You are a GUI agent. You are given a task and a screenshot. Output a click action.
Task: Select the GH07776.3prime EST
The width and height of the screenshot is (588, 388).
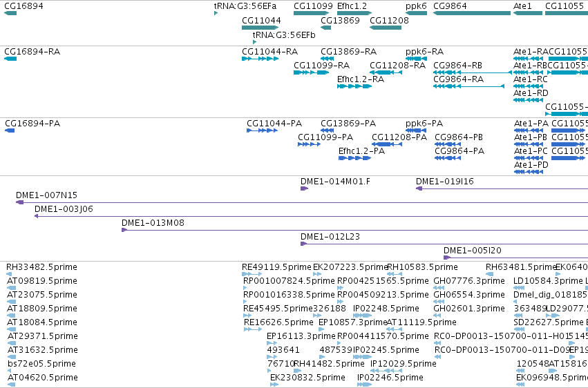[x=439, y=288]
